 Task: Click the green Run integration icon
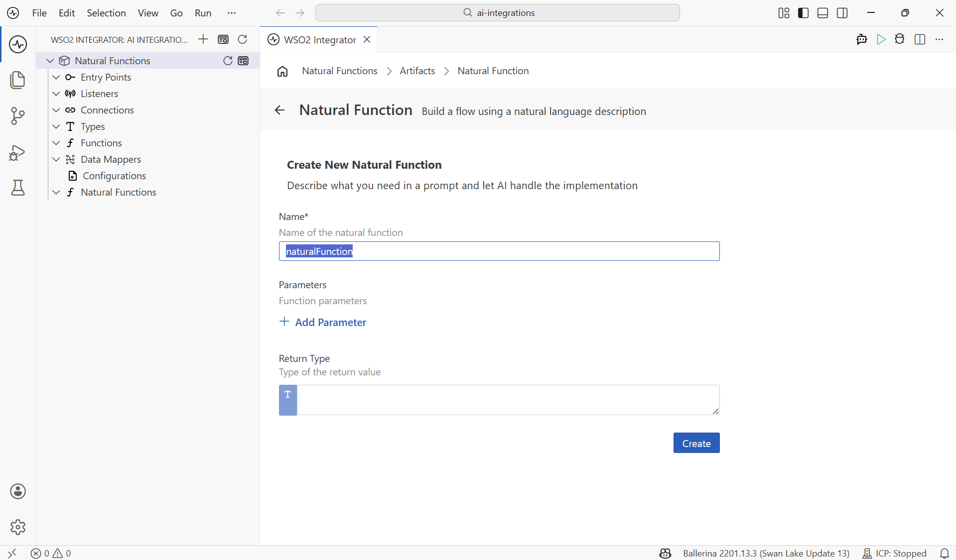point(881,39)
